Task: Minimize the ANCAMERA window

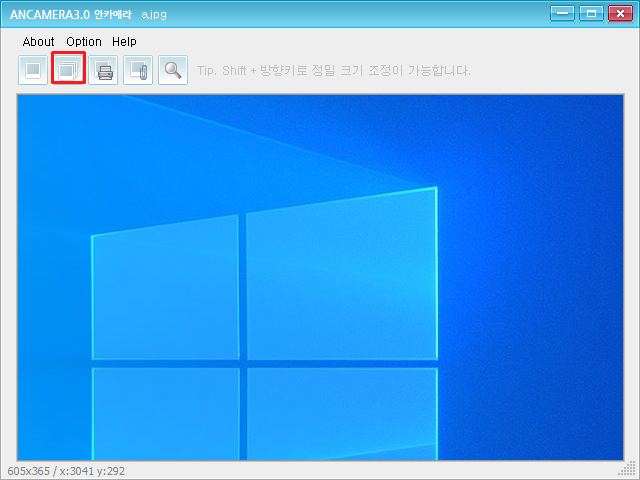Action: (x=562, y=13)
